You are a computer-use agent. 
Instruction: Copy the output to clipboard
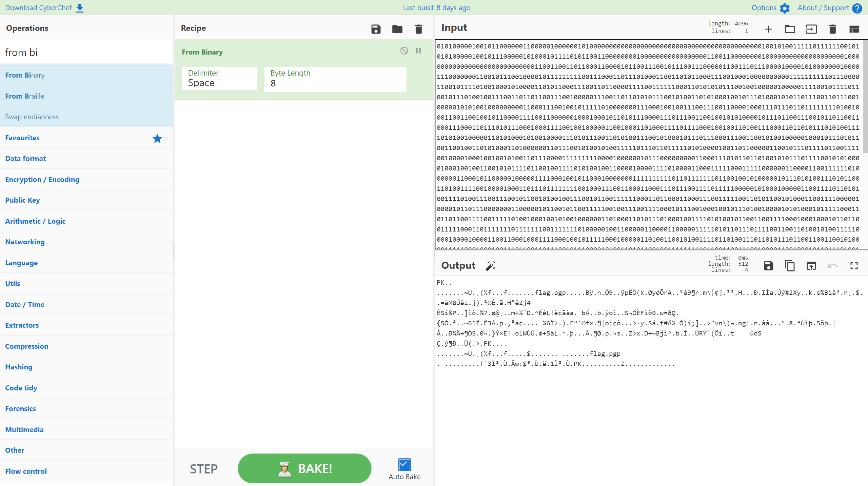coord(790,266)
